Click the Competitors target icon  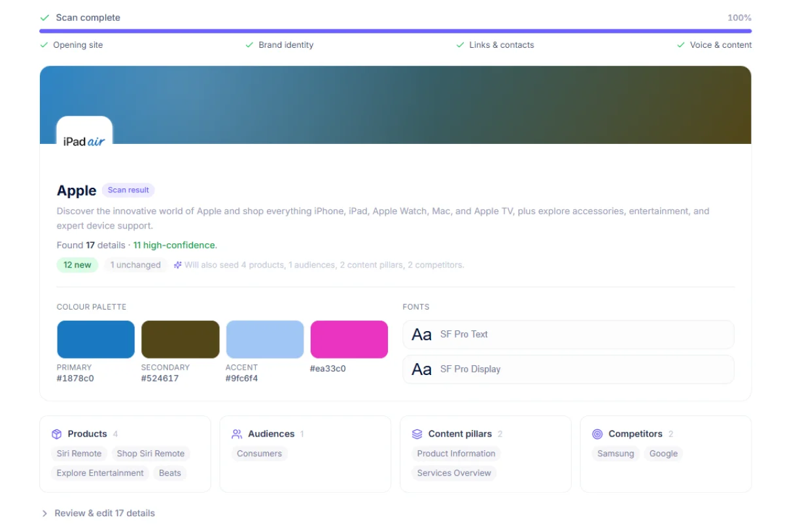coord(597,434)
